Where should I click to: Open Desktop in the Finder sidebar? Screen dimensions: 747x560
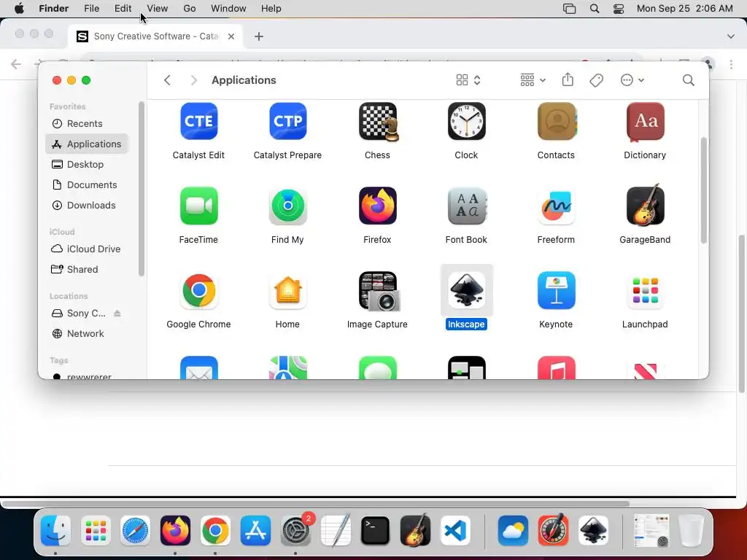(87, 164)
